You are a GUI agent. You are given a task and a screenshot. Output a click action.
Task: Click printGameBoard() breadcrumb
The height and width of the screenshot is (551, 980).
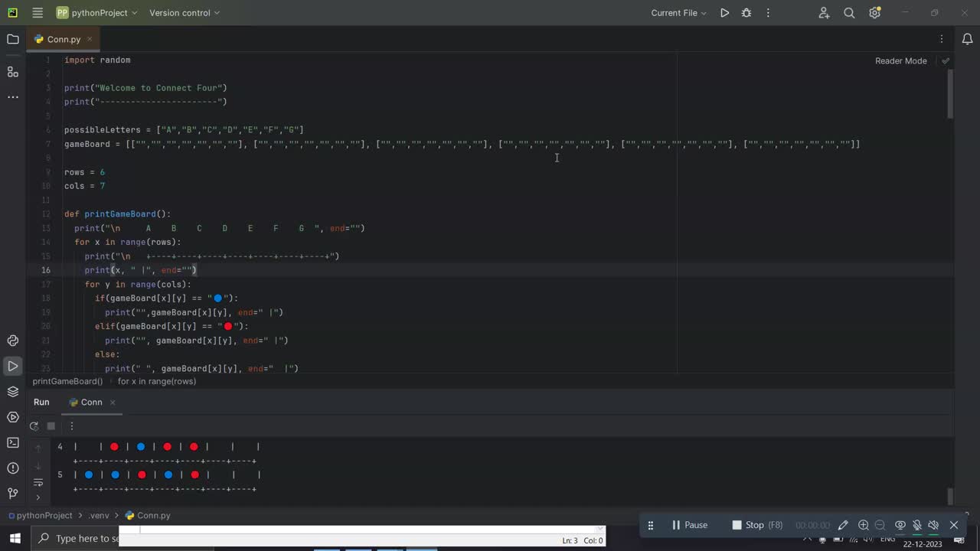click(x=67, y=381)
